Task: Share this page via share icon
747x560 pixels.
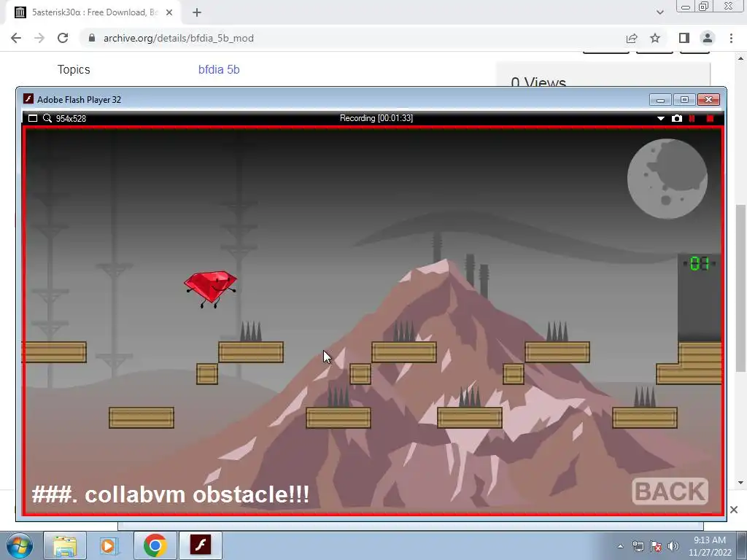Action: point(632,38)
